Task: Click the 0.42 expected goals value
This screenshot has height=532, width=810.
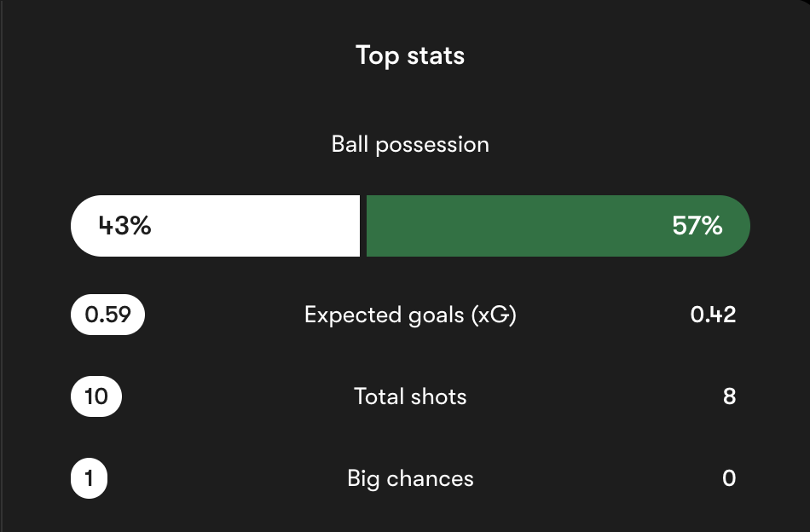Action: [x=713, y=315]
